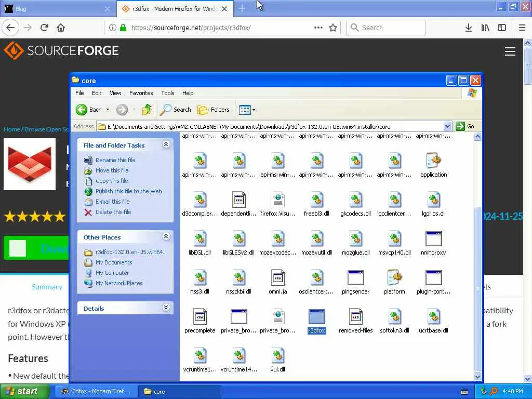Select the firefox.Visu... manifest file icon
Image resolution: width=532 pixels, height=399 pixels.
click(277, 199)
